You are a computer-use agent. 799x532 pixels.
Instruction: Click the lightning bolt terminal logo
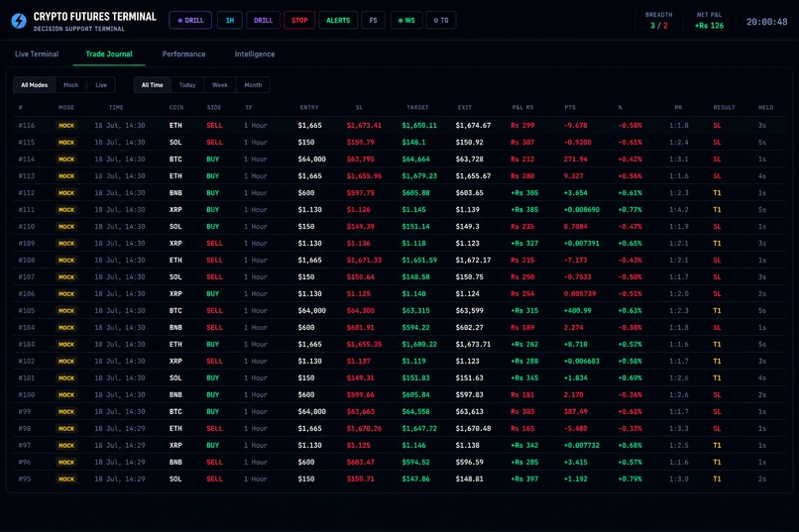[x=19, y=21]
